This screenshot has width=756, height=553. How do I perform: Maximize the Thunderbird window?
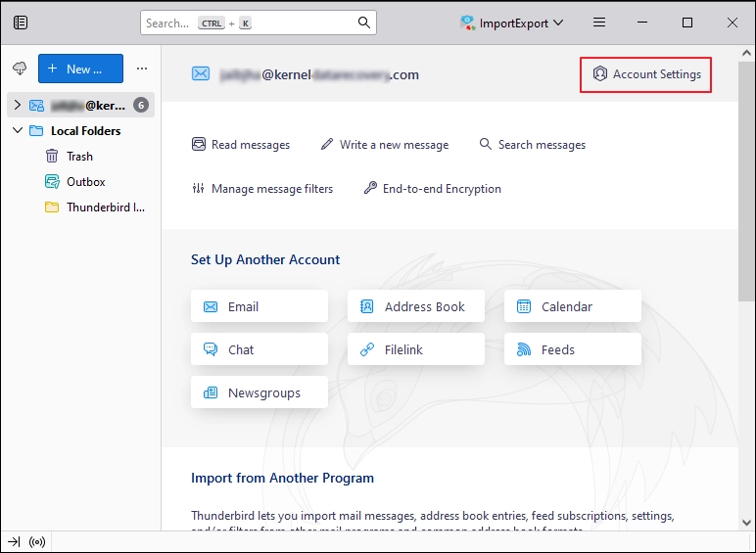[x=687, y=23]
